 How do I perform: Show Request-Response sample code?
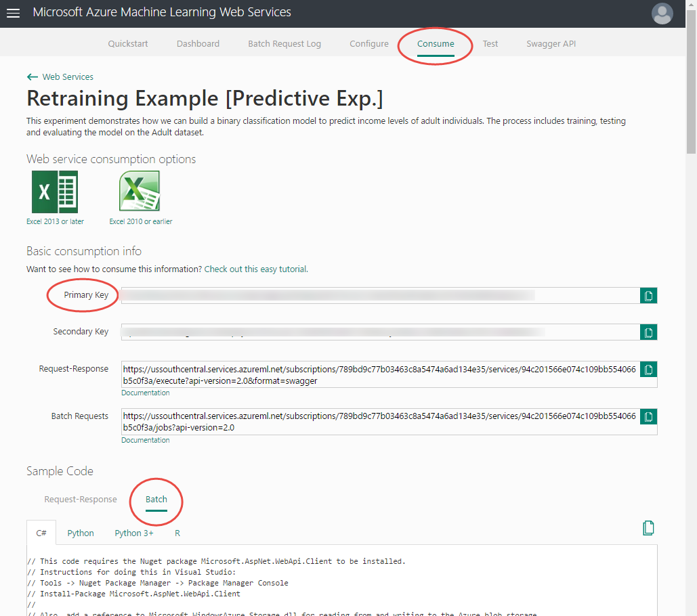click(81, 499)
